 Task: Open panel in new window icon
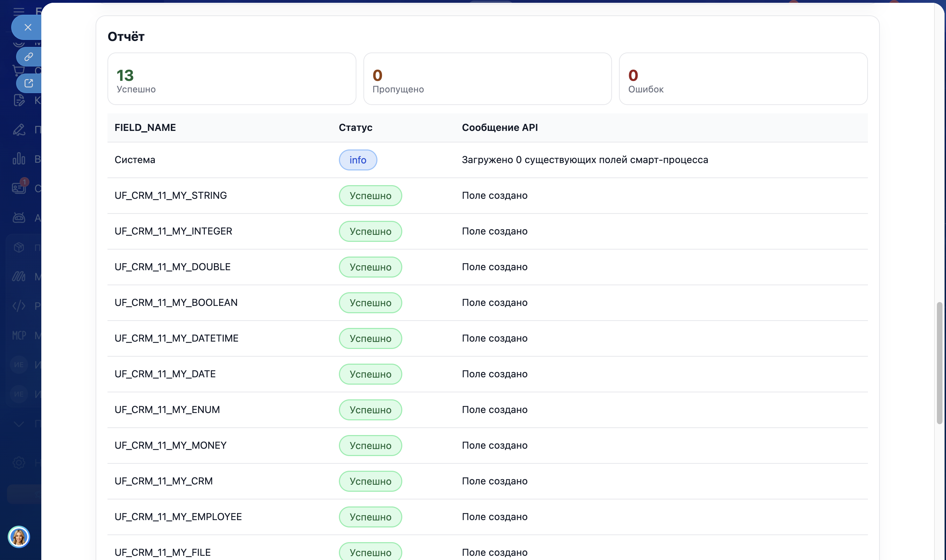click(x=29, y=83)
